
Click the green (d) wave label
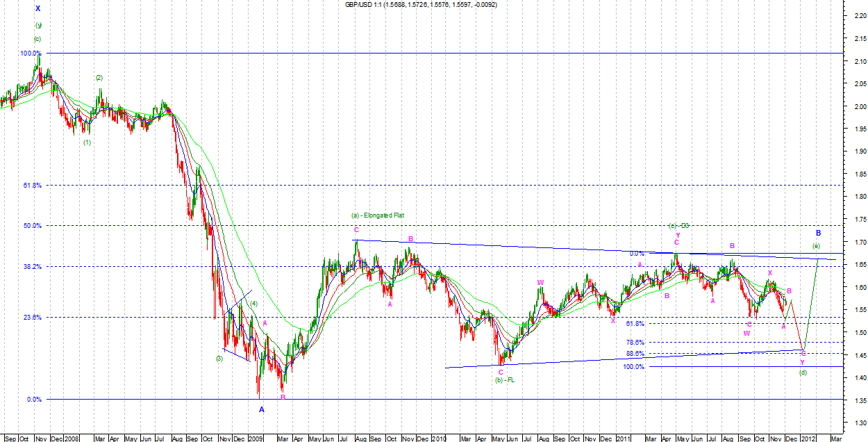point(803,373)
